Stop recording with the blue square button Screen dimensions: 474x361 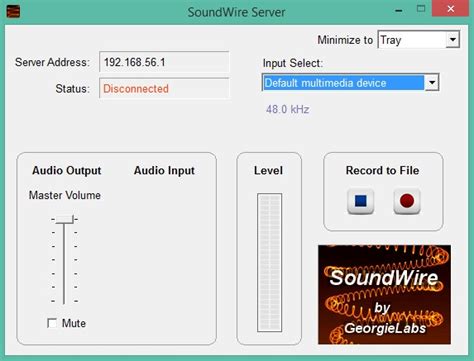[360, 201]
